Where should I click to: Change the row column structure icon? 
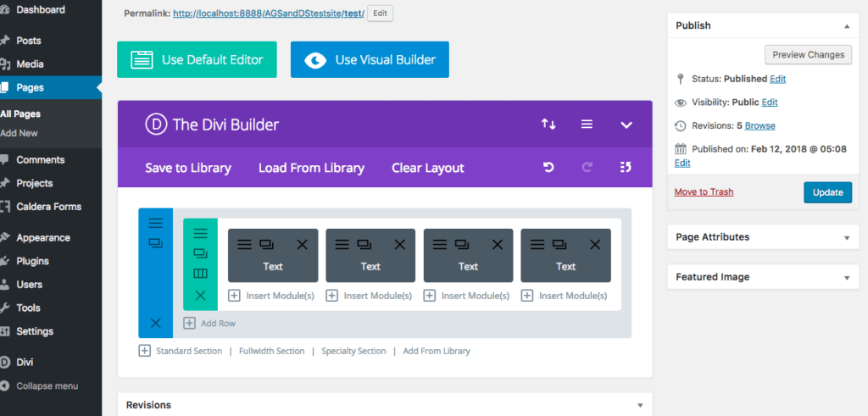[200, 274]
